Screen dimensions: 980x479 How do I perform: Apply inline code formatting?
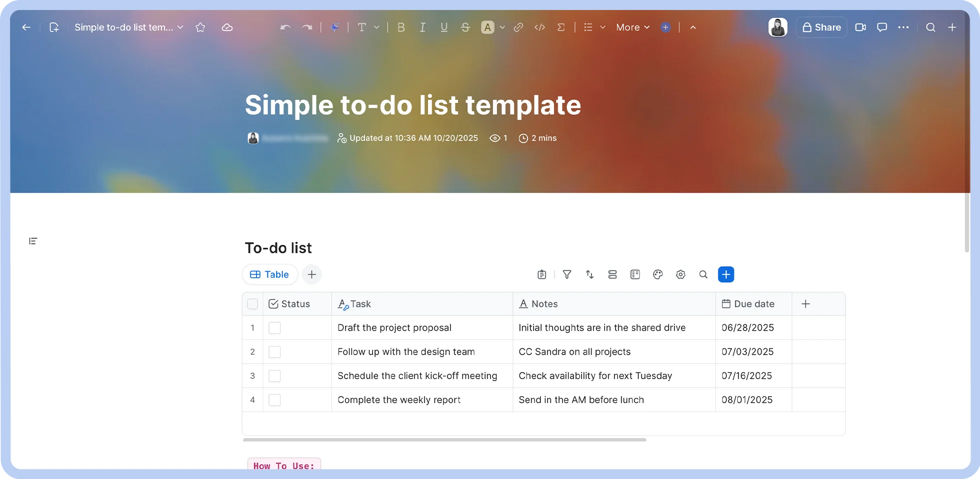click(540, 27)
